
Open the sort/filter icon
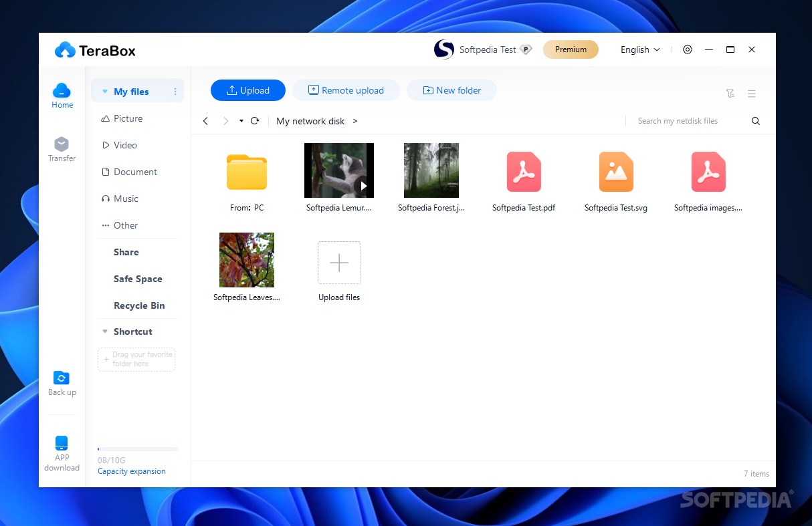pyautogui.click(x=730, y=94)
